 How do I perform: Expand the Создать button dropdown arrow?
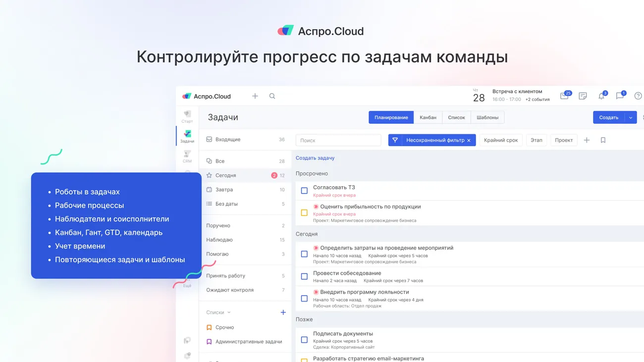click(x=631, y=117)
